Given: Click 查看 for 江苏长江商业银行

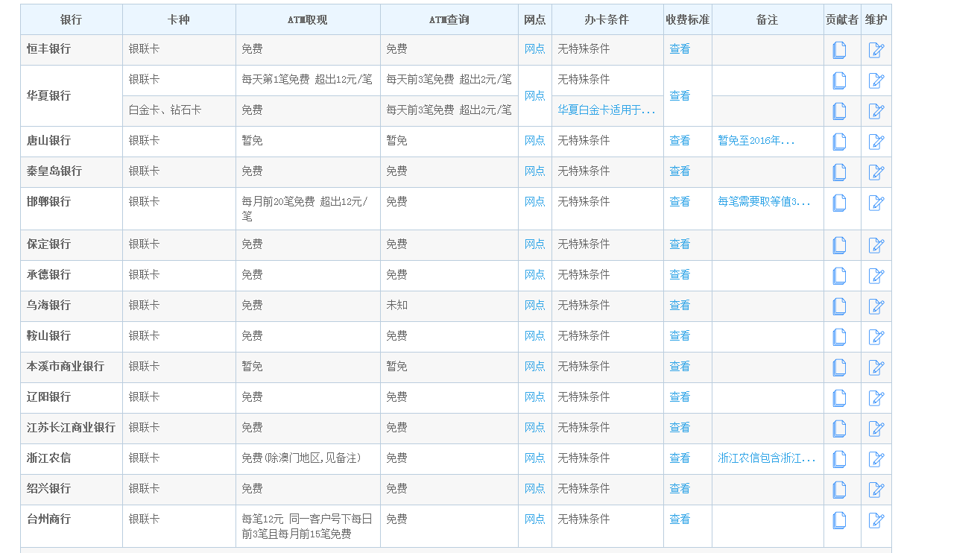Looking at the screenshot, I should coord(680,427).
